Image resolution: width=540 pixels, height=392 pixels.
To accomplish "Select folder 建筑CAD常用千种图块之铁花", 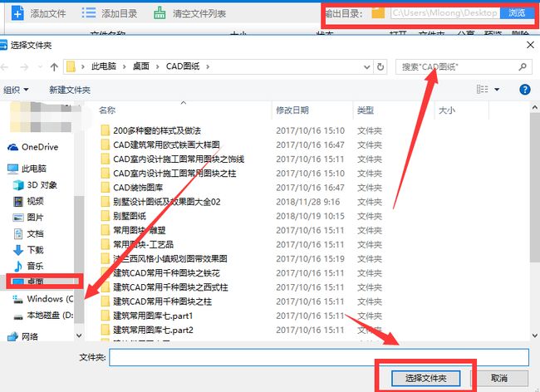I will point(160,273).
